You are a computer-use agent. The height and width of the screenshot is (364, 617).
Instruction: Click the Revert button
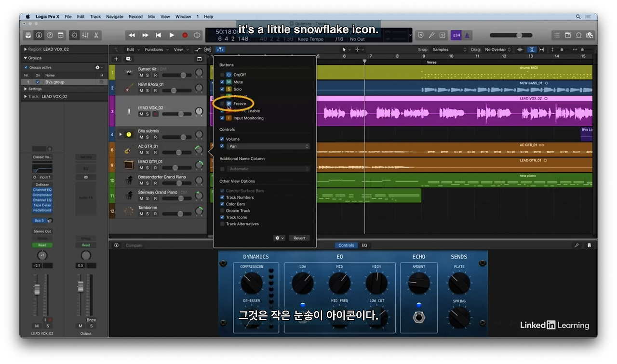point(299,238)
